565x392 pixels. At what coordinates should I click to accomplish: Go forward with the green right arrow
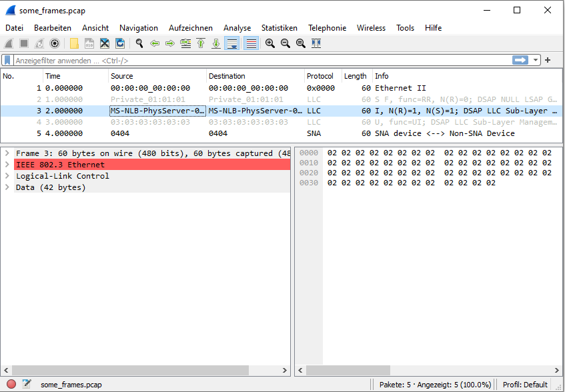[x=169, y=43]
